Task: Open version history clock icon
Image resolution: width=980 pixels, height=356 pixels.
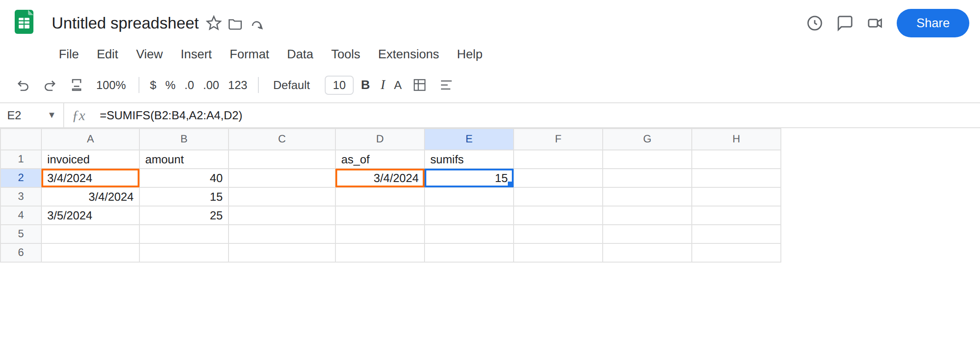Action: pos(815,23)
